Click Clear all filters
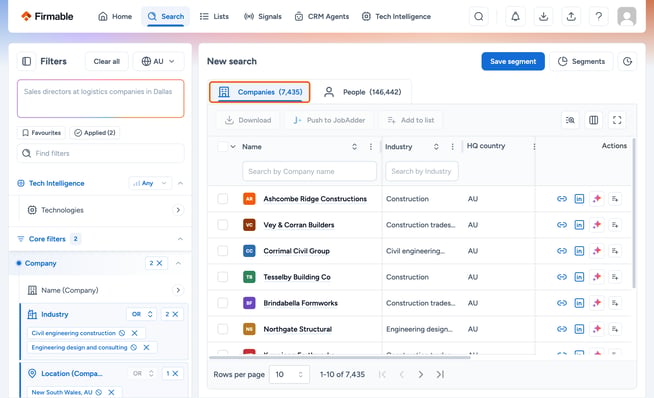 pos(107,61)
